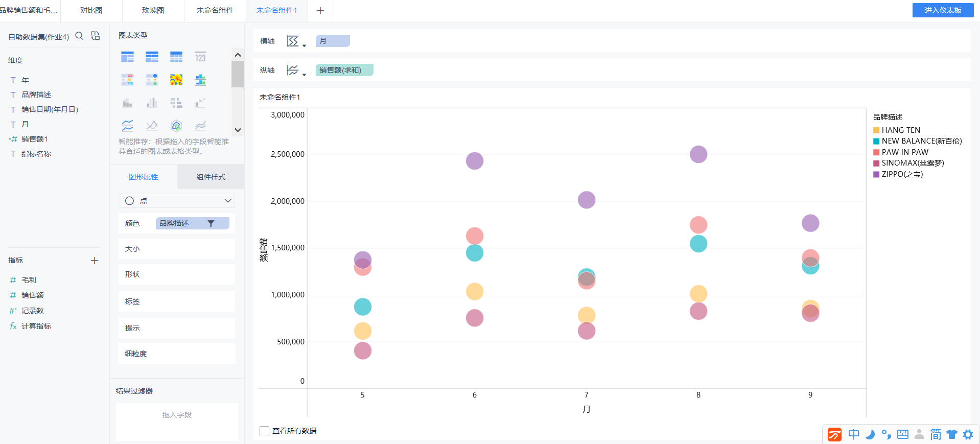Open the 组件样式 tab
The image size is (980, 444).
(211, 177)
